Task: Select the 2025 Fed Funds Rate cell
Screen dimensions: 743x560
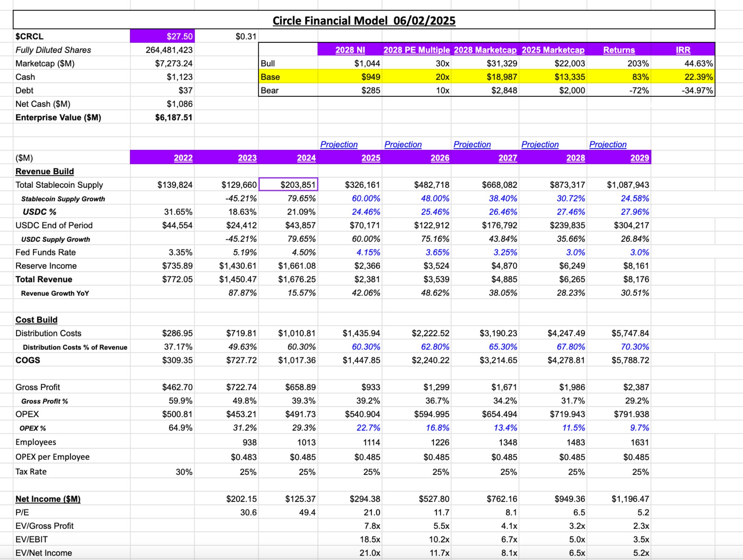Action: [x=368, y=253]
